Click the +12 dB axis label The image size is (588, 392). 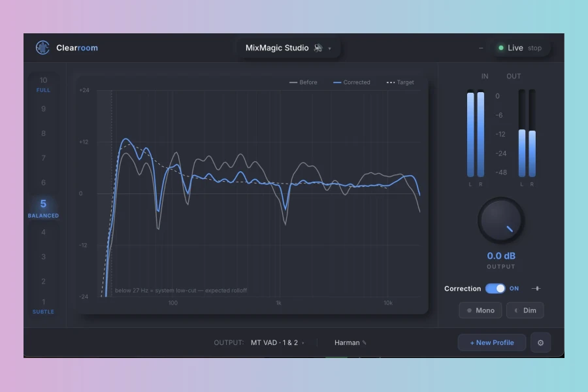point(84,142)
